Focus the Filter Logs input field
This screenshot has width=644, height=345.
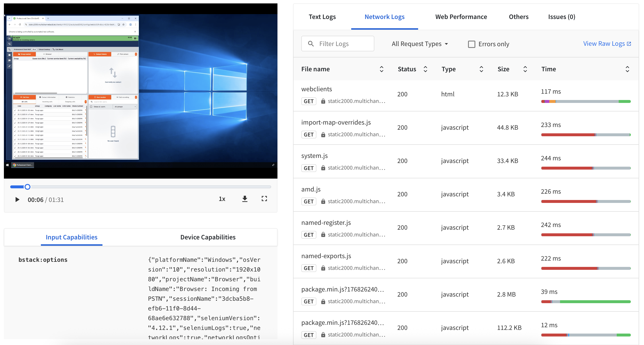344,44
